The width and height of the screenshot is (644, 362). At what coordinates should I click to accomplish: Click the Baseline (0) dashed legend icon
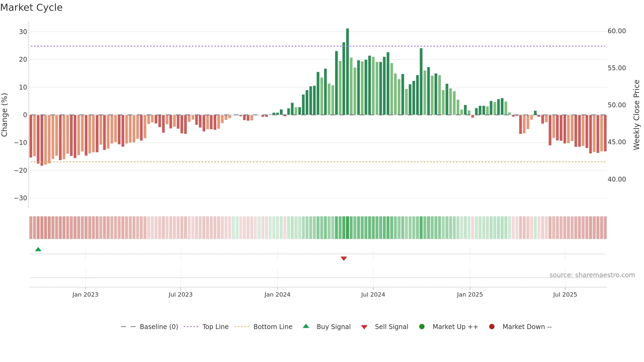coord(128,327)
